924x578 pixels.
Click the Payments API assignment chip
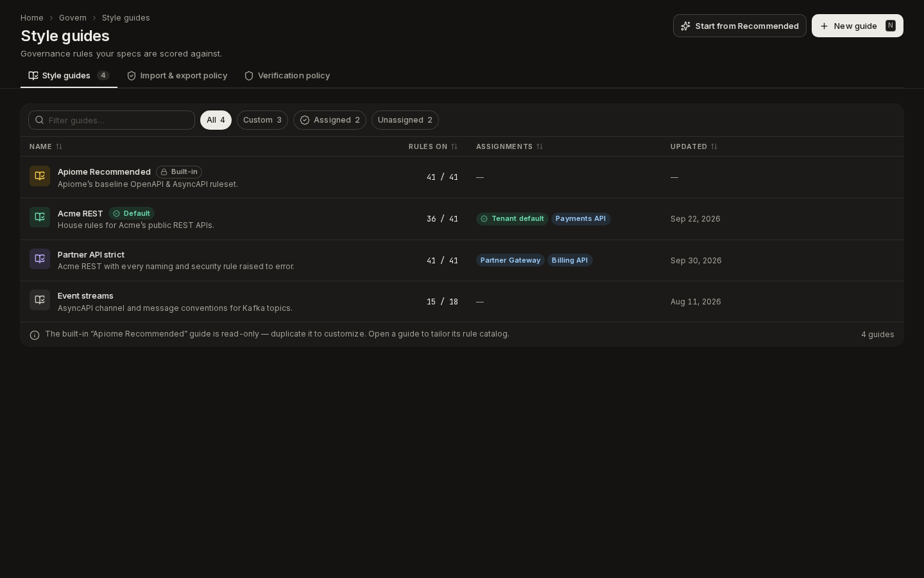581,219
